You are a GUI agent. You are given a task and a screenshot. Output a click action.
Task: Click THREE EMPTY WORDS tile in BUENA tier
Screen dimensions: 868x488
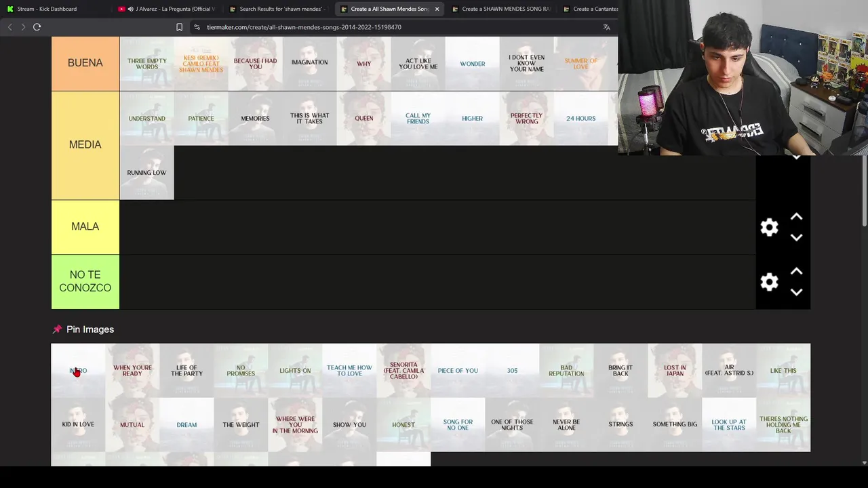[146, 64]
